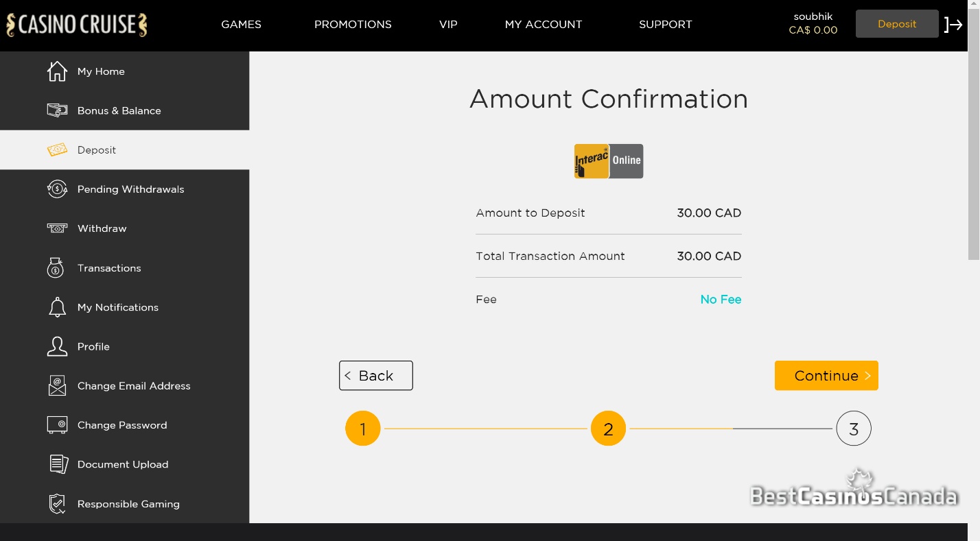The width and height of the screenshot is (980, 541).
Task: Open the SUPPORT menu item
Action: pyautogui.click(x=666, y=25)
